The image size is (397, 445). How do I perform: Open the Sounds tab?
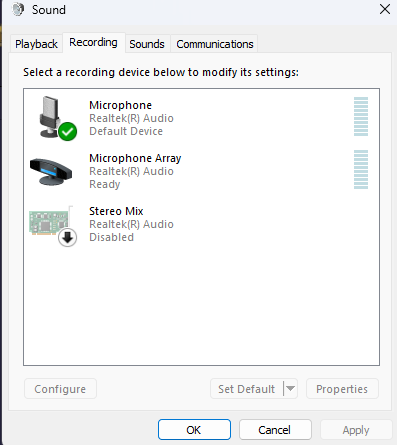pos(147,44)
